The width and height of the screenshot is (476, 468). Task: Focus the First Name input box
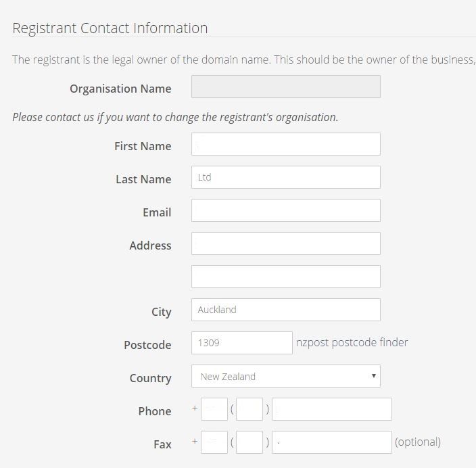tap(285, 144)
